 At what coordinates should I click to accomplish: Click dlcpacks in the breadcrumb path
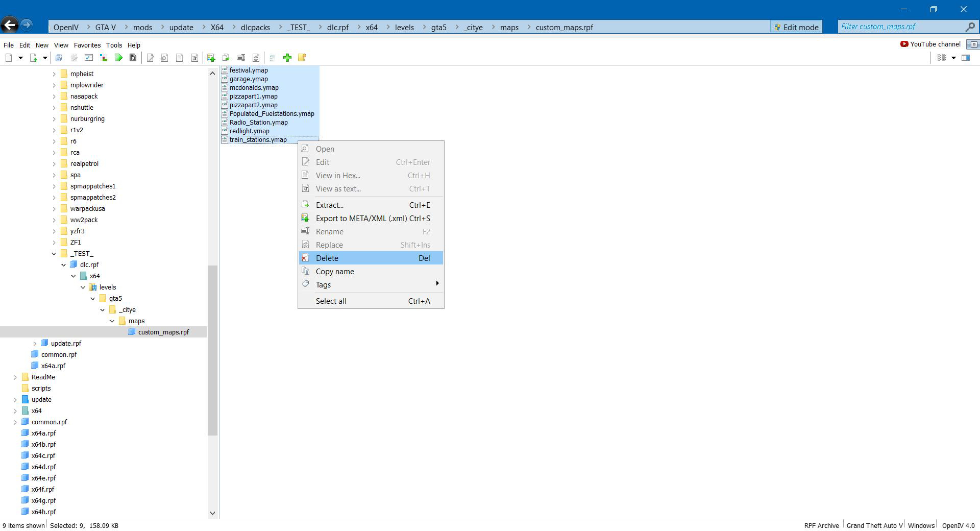[255, 28]
